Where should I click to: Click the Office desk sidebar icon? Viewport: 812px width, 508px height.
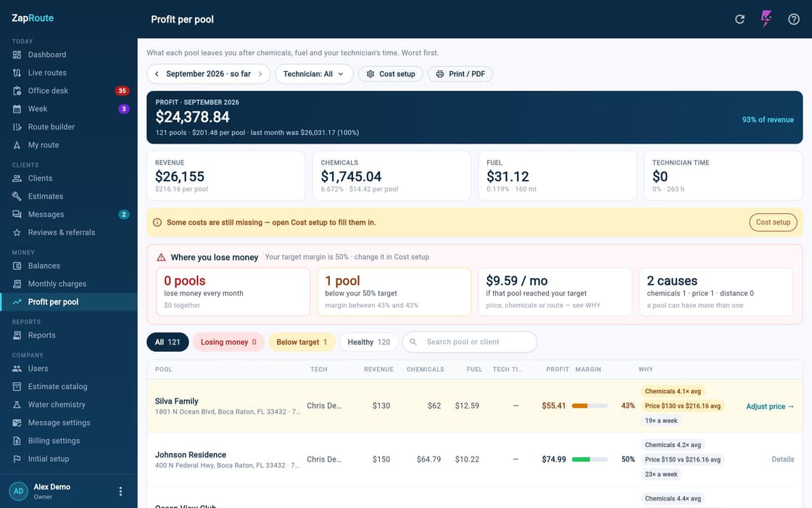[17, 91]
